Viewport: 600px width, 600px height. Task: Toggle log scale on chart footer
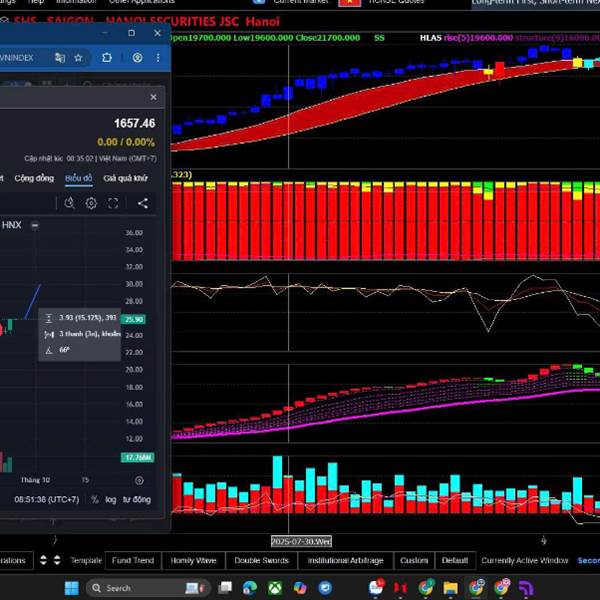coord(111,500)
